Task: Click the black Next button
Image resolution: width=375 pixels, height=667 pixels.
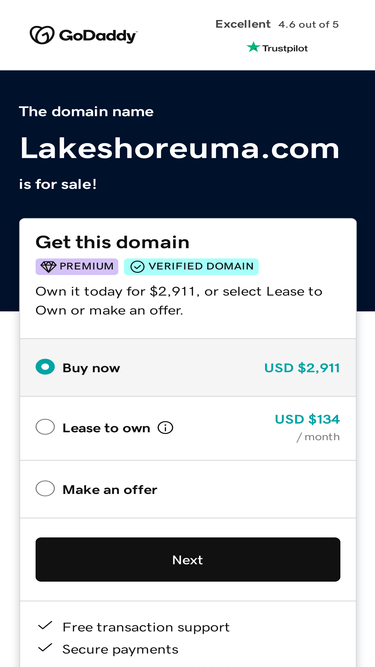Action: [x=188, y=559]
